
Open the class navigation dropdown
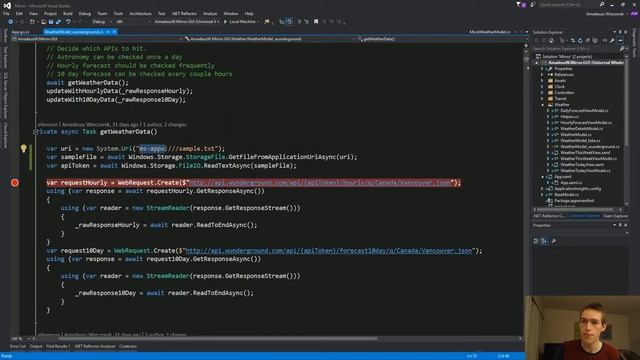pos(269,39)
